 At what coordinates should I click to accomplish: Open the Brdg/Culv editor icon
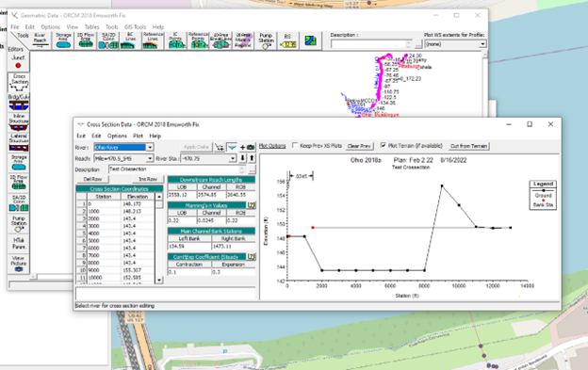(x=19, y=103)
